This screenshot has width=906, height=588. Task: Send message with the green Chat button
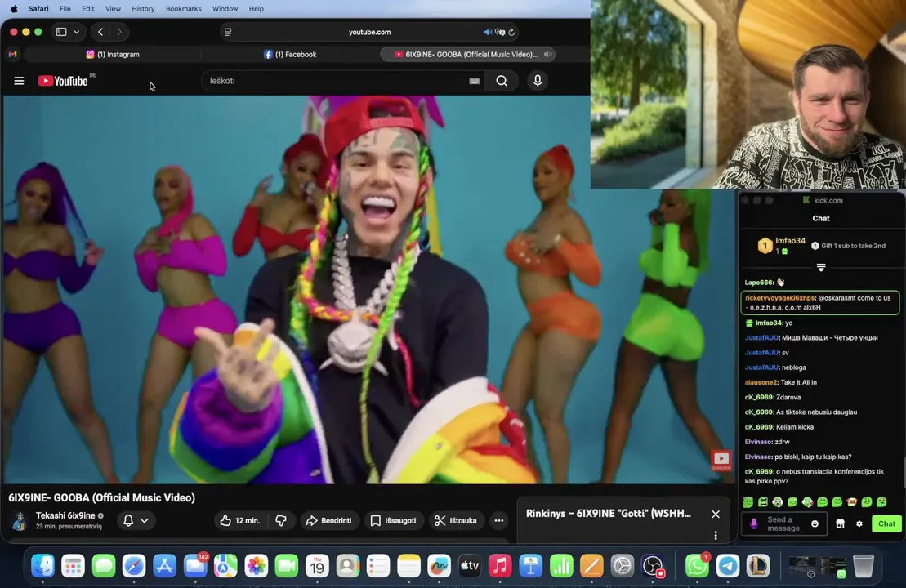(886, 523)
